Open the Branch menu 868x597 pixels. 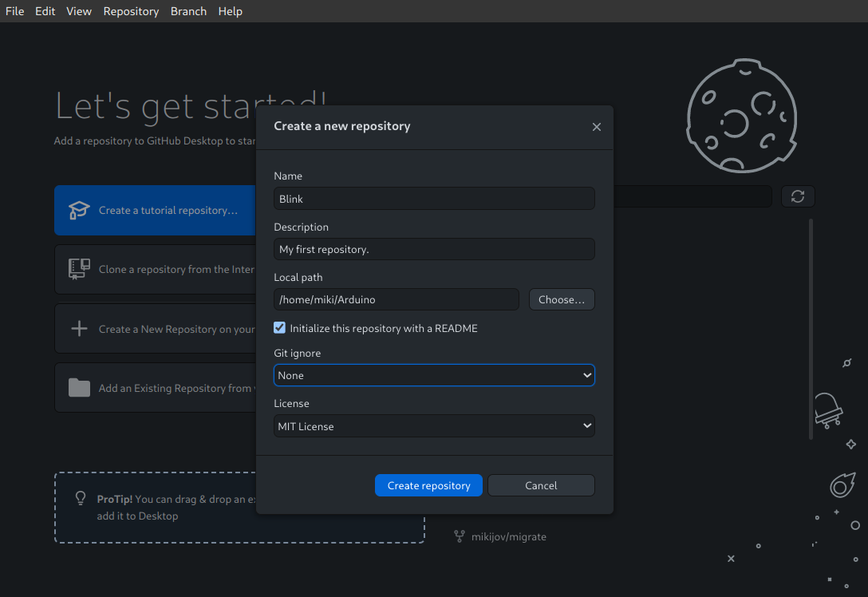click(x=188, y=11)
